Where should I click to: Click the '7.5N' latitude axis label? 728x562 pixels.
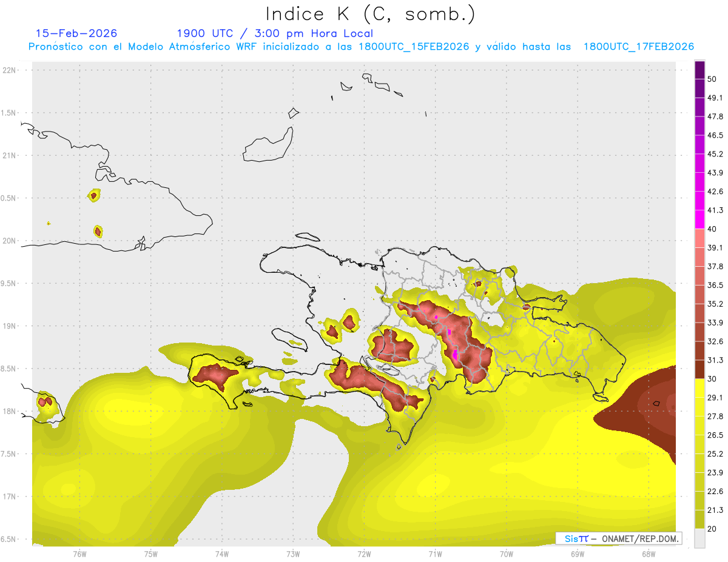click(9, 454)
